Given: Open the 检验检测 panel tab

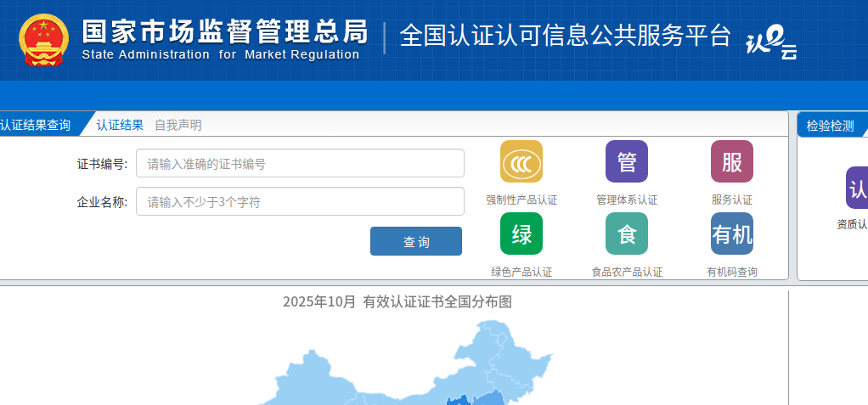Looking at the screenshot, I should click(x=830, y=126).
